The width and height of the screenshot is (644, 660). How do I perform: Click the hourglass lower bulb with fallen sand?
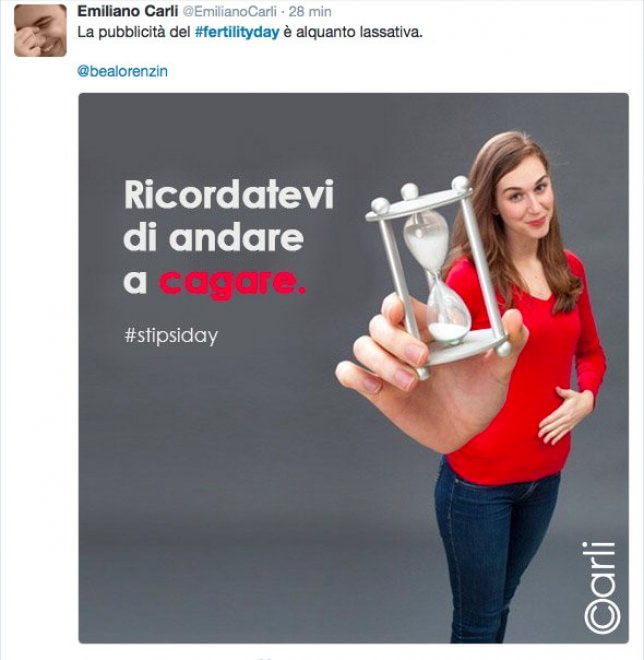pos(448,313)
